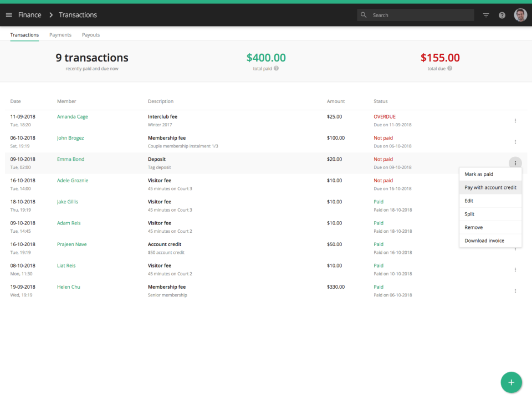Show total due info tooltip icon

449,68
